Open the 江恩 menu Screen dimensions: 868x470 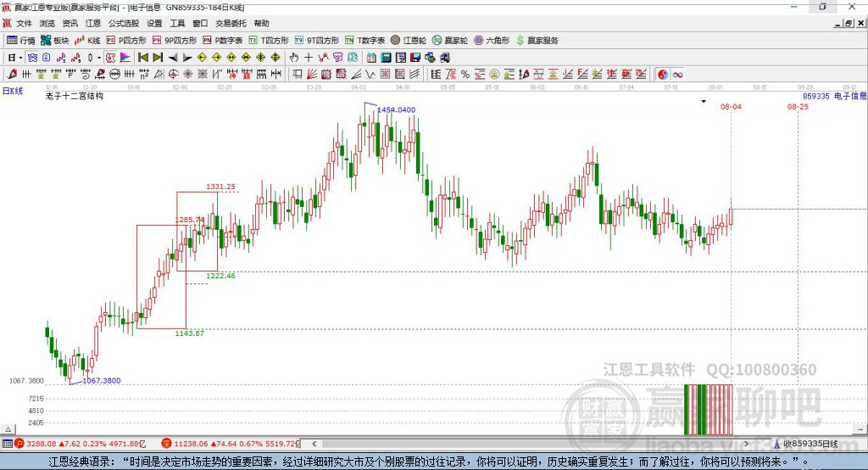point(93,23)
